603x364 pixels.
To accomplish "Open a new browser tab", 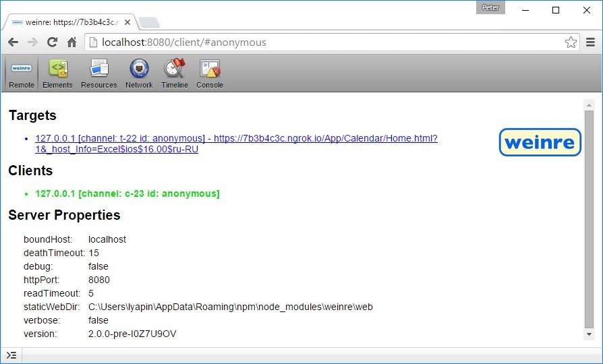I will pos(149,23).
